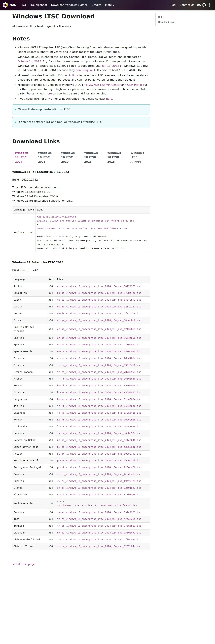Download Chinese-Simplified zh-cn iso link
The width and height of the screenshot is (215, 644).
(x=99, y=540)
